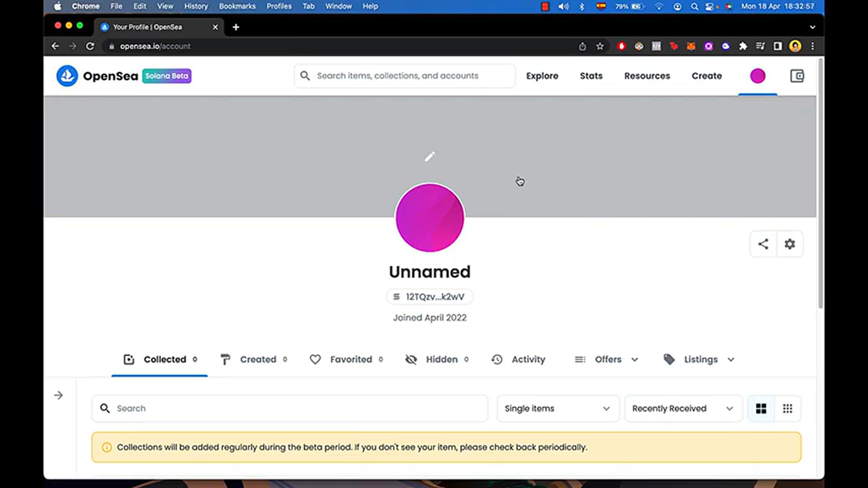Reload the page
Screen dimensions: 868x488
[x=90, y=46]
